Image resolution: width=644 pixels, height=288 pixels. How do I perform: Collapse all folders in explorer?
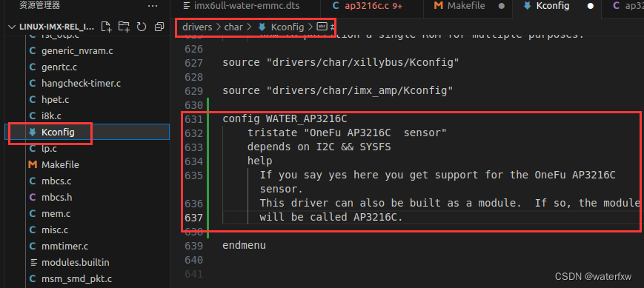pos(159,27)
